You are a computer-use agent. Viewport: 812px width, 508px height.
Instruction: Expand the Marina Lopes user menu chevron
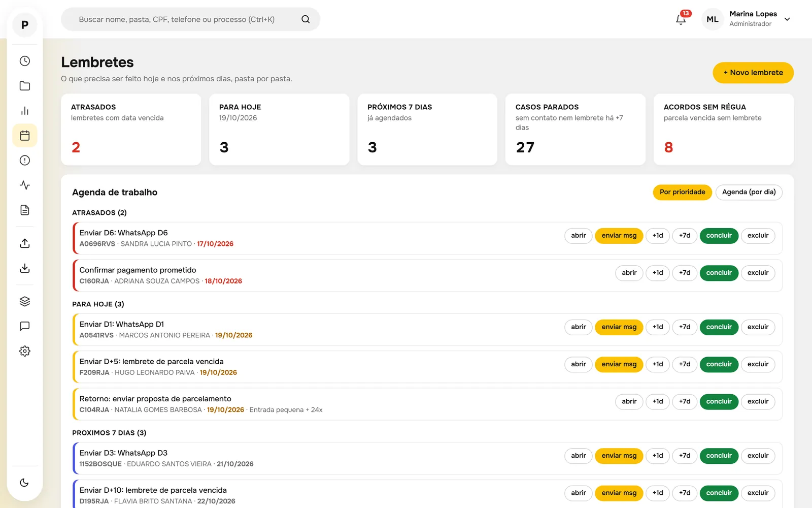(787, 19)
